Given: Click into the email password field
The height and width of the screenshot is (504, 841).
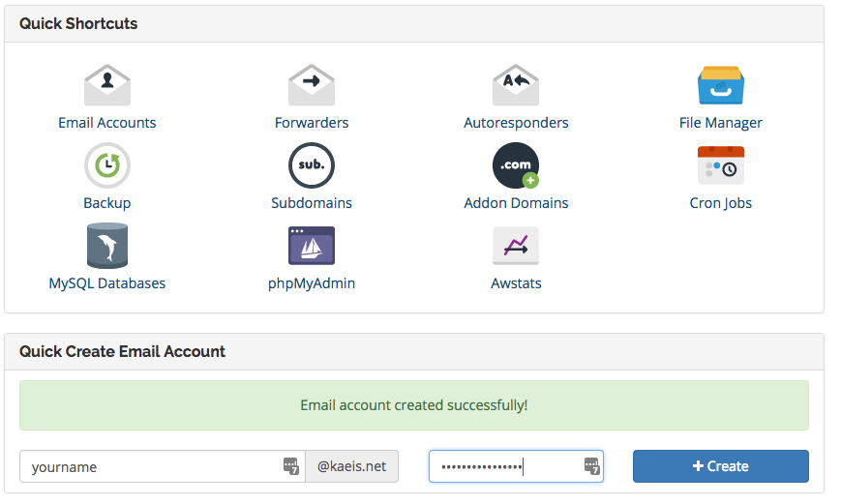Looking at the screenshot, I should click(503, 466).
